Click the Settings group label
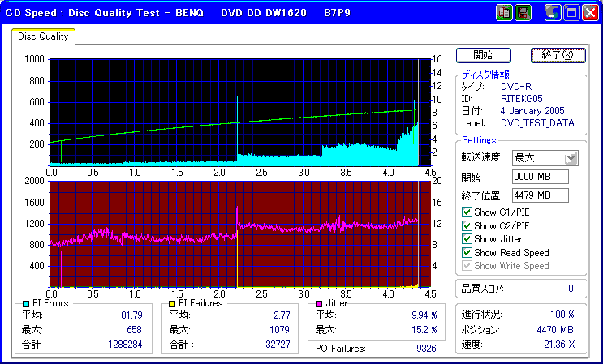603x364 pixels. pyautogui.click(x=479, y=140)
